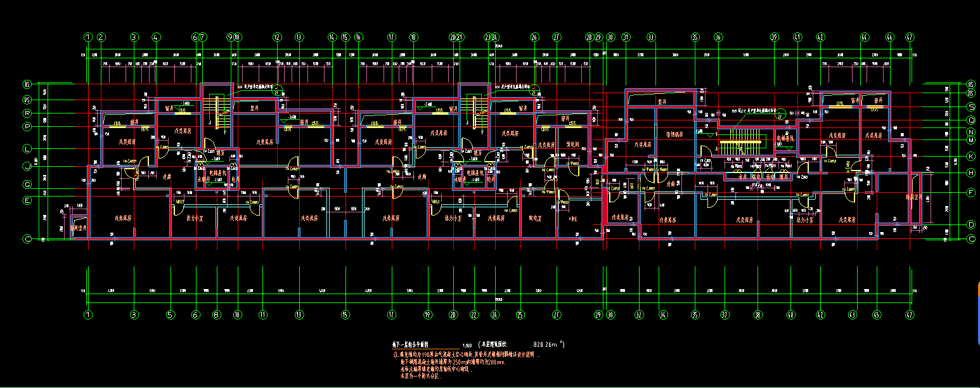Screen dimensions: 980x388
Task: Select the 配电室 room label
Action: (x=536, y=218)
